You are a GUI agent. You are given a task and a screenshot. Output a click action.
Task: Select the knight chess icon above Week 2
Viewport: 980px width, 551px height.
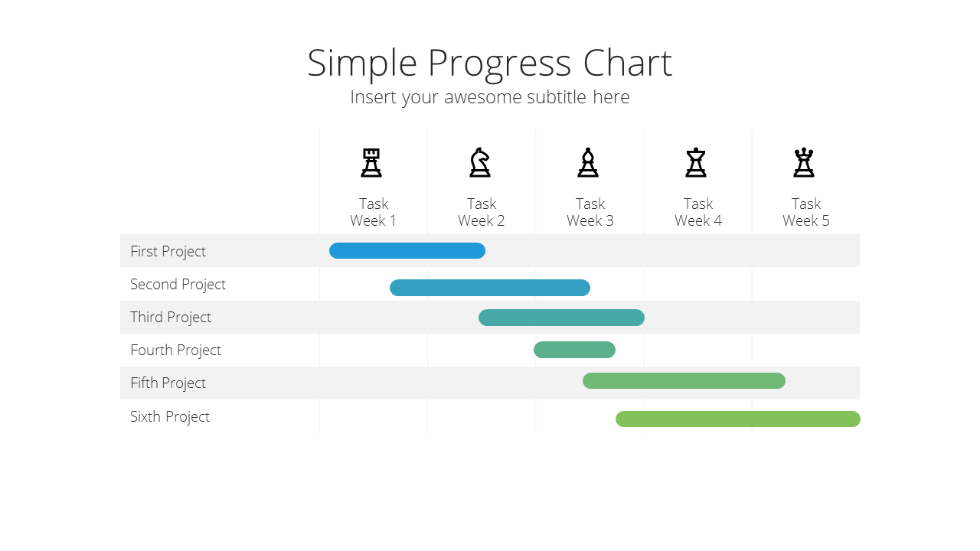click(480, 163)
